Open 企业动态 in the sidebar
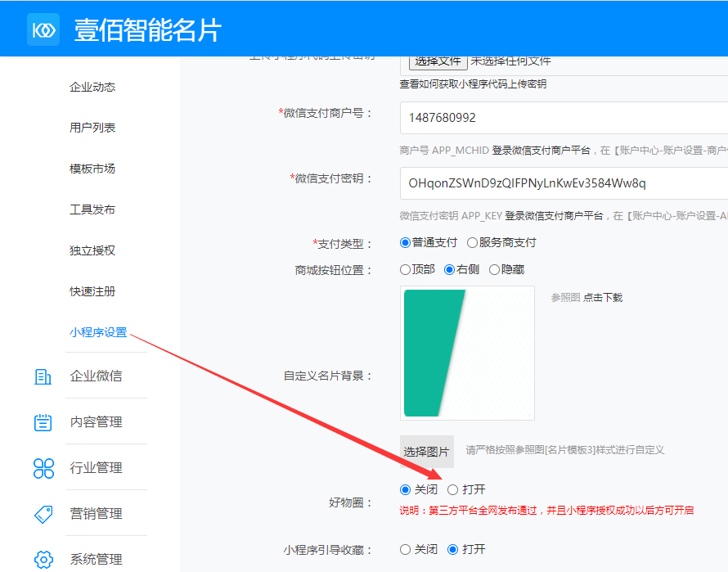This screenshot has width=728, height=572. (x=92, y=87)
